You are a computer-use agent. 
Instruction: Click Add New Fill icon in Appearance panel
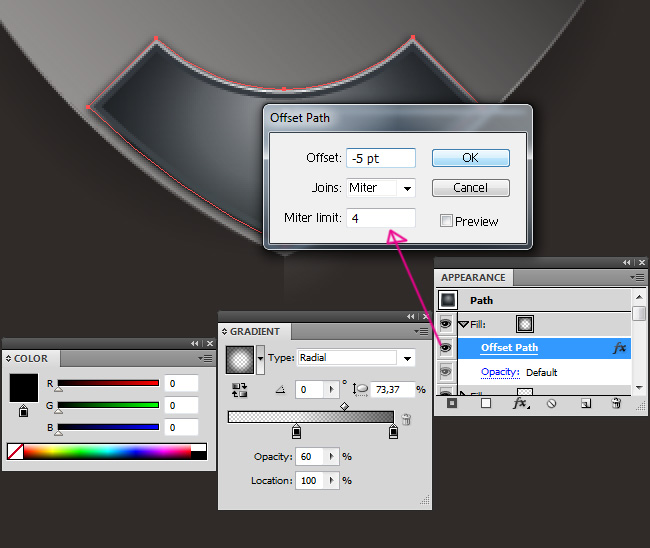point(486,403)
